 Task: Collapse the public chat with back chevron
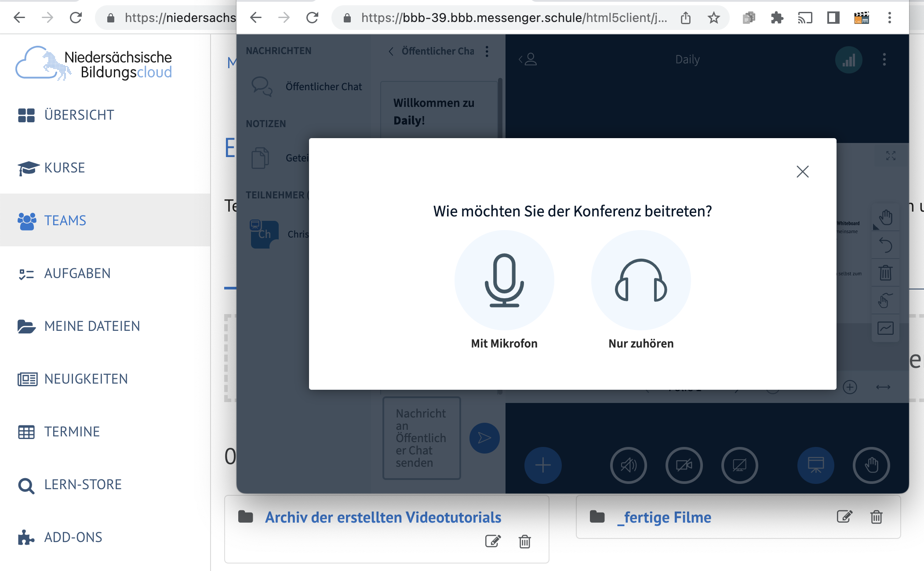[390, 51]
